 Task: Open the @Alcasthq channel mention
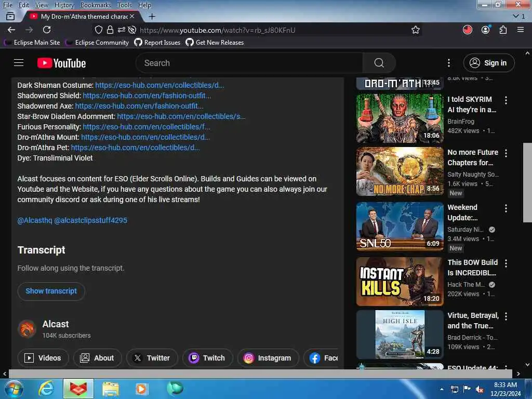(35, 220)
